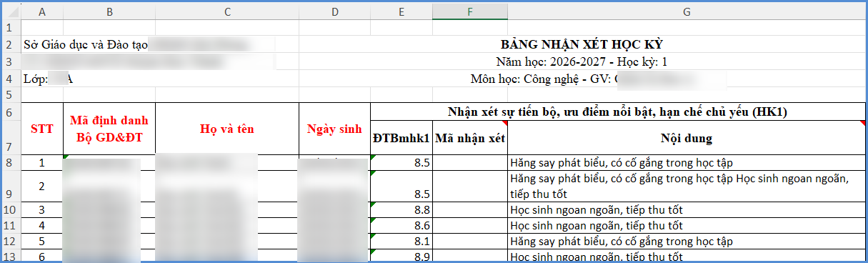Screen dimensions: 868x263
Task: Click the 'Mã định danh Bộ GD&ĐT' header
Action: pyautogui.click(x=109, y=129)
